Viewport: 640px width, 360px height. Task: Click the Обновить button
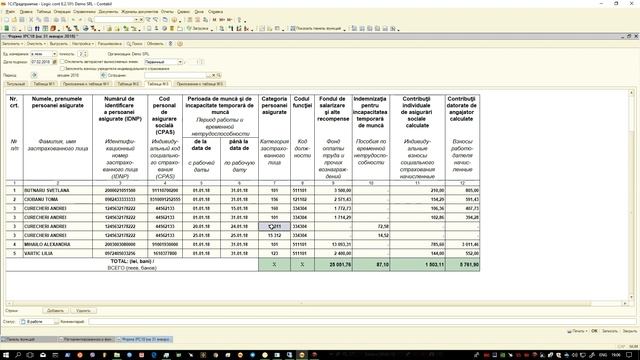(x=155, y=44)
